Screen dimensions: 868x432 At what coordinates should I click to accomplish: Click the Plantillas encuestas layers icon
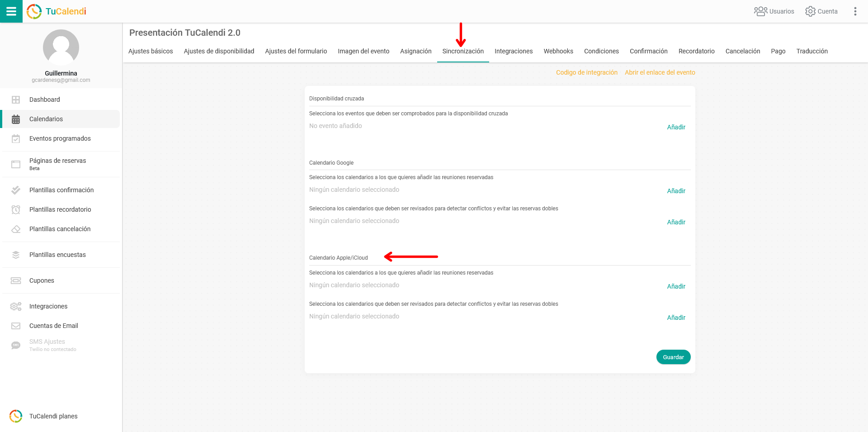pyautogui.click(x=16, y=255)
